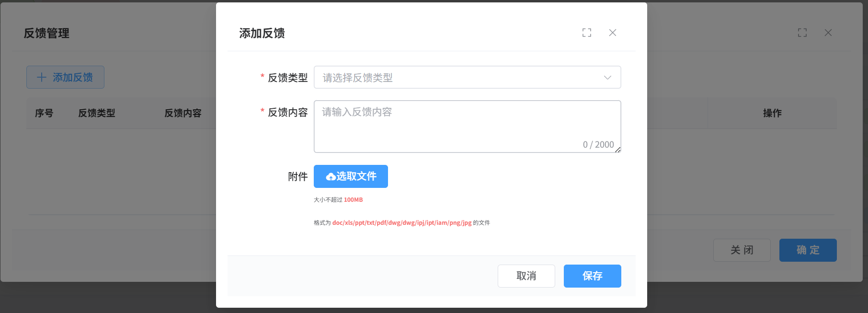
Task: Click 添加反馈 button in 反馈管理 window
Action: coord(65,77)
